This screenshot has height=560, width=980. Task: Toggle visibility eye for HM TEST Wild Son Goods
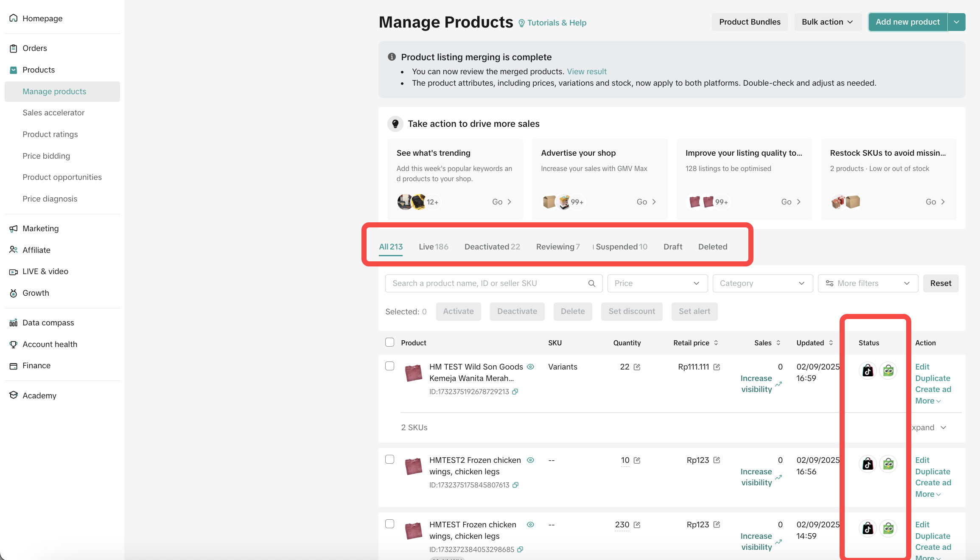[x=530, y=367]
